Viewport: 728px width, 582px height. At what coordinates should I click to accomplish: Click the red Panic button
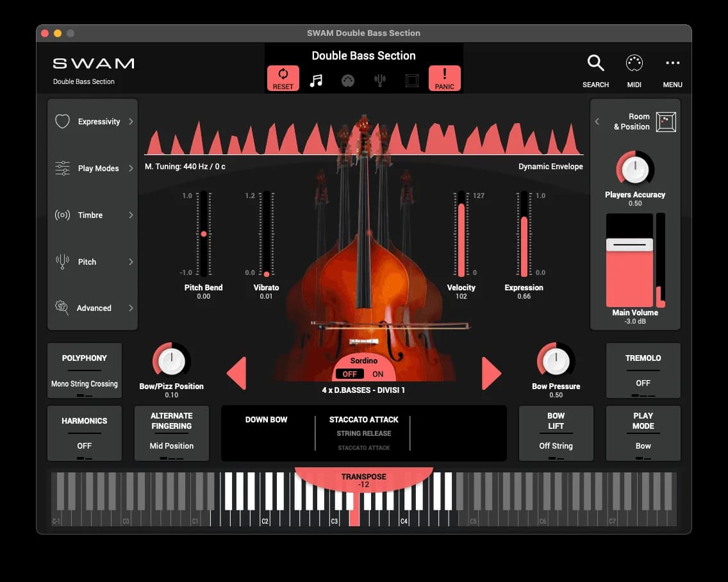pos(444,78)
